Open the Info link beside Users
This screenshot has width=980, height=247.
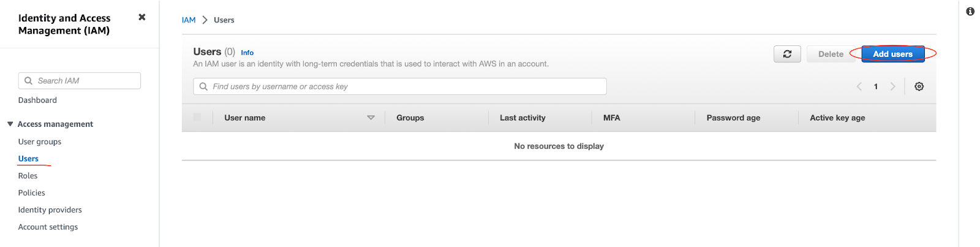point(247,53)
